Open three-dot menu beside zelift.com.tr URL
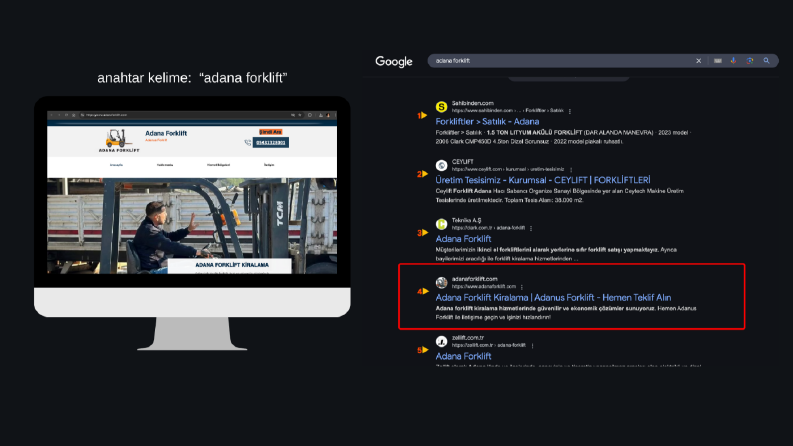 pyautogui.click(x=533, y=345)
